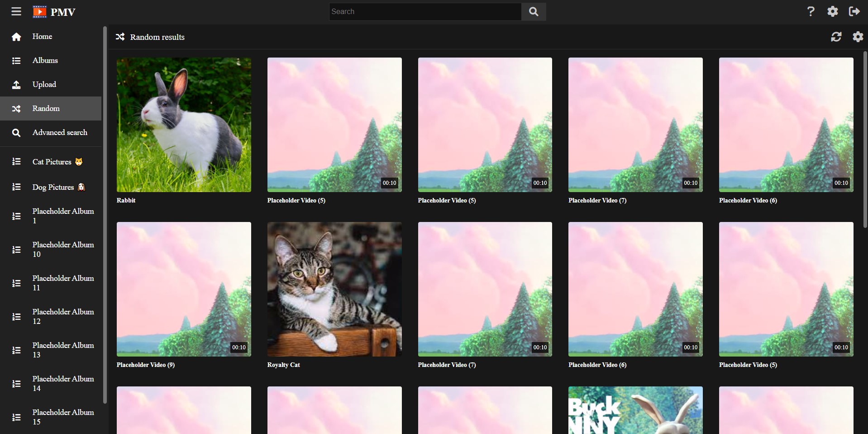Image resolution: width=868 pixels, height=434 pixels.
Task: Open page settings gear beside refresh
Action: 858,37
